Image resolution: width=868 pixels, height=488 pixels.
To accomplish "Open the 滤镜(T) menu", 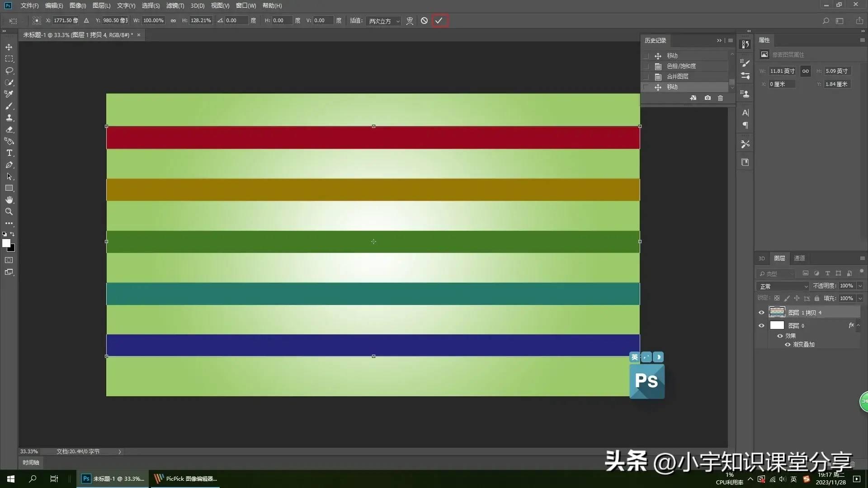I will click(x=175, y=5).
